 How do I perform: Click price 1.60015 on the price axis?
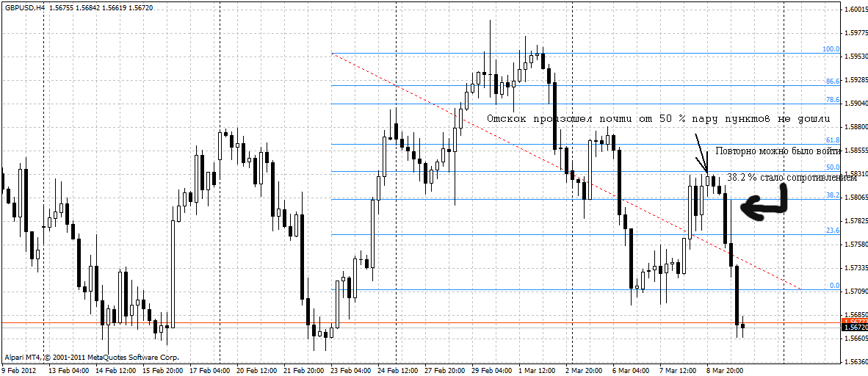click(856, 10)
